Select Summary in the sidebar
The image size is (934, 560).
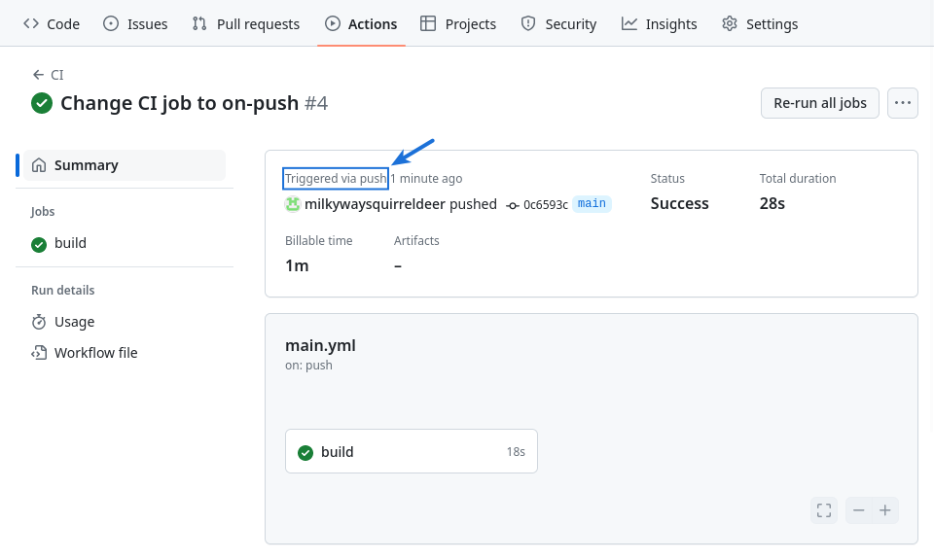86,165
